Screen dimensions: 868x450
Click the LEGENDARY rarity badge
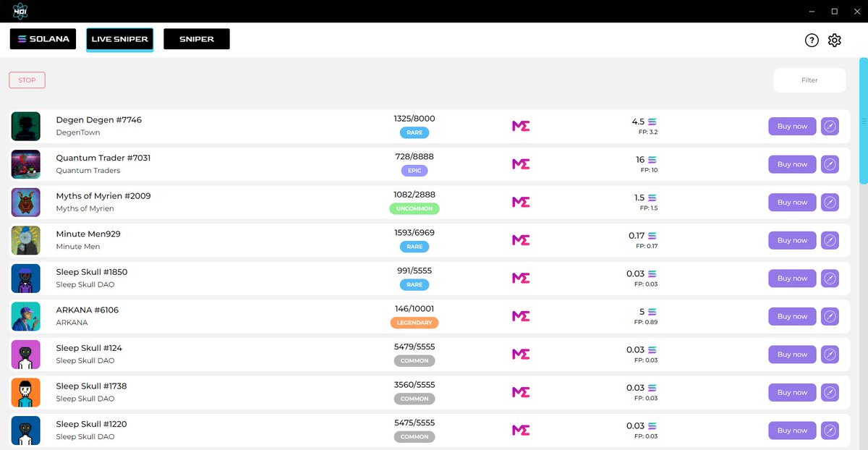[x=414, y=323]
